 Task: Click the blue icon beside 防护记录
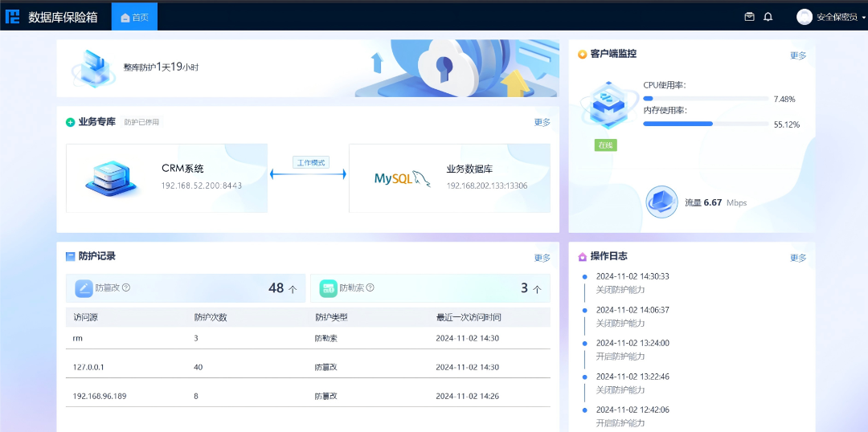(x=70, y=257)
